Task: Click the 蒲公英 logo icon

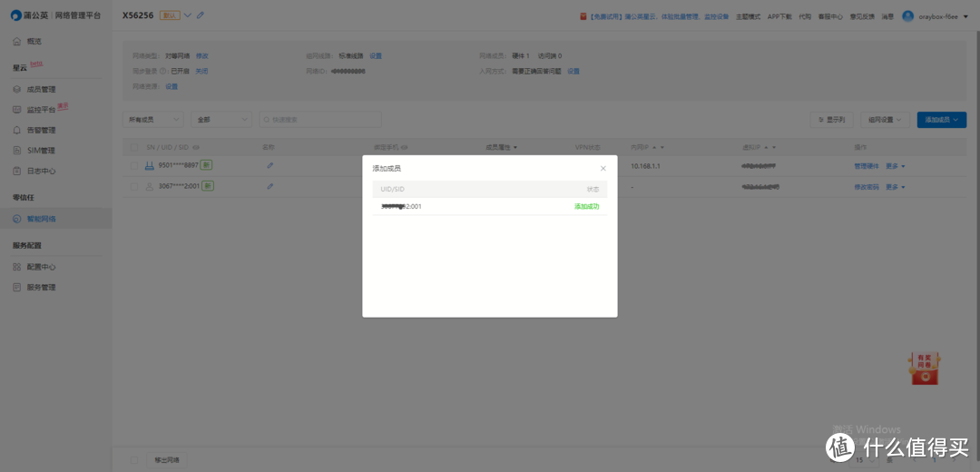Action: 15,15
